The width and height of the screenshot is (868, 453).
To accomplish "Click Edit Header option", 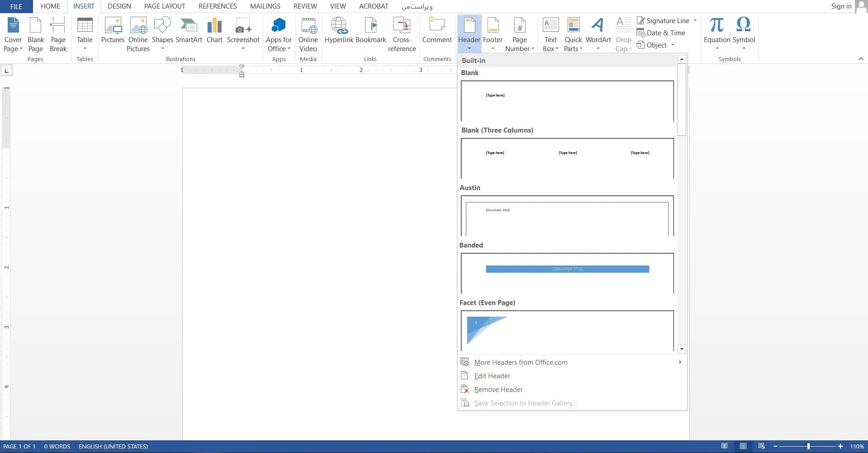I will pos(492,376).
